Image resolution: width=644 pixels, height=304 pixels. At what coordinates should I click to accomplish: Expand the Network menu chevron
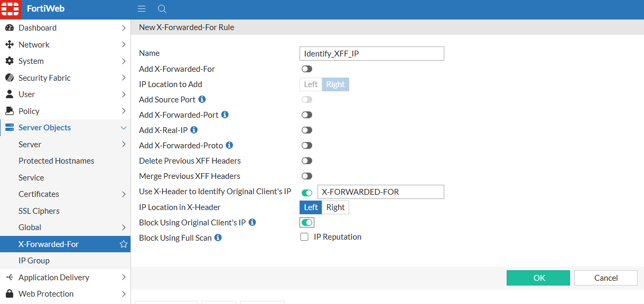124,44
